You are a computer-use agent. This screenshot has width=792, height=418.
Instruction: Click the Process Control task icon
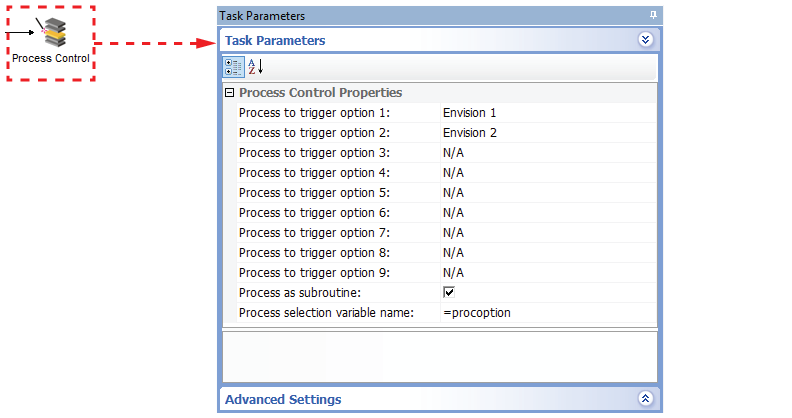51,32
